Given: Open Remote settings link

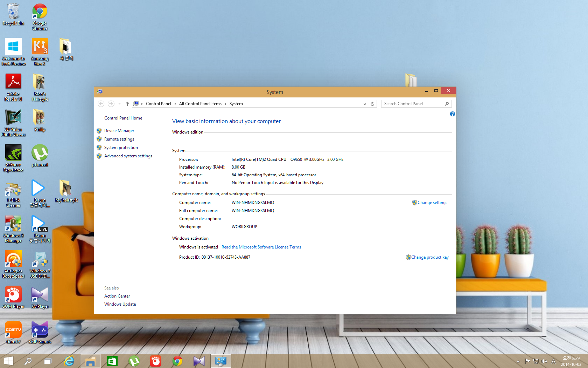Looking at the screenshot, I should [119, 139].
